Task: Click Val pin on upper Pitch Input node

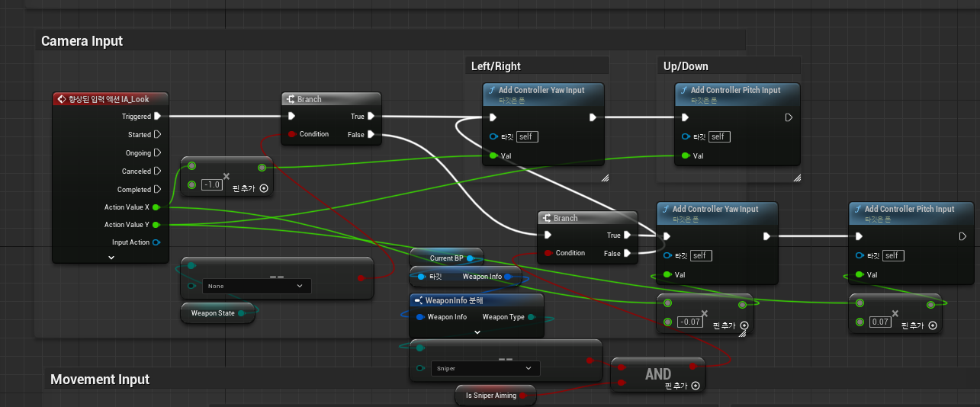Action: (685, 155)
